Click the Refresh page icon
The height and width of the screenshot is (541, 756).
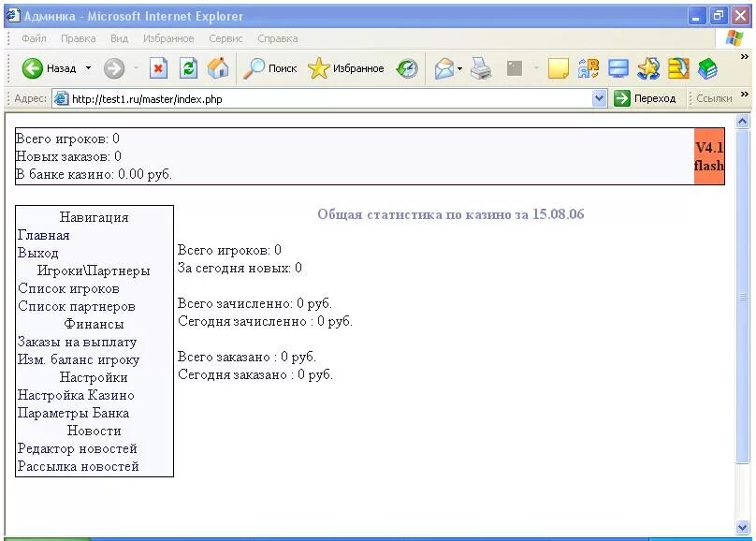pyautogui.click(x=188, y=68)
